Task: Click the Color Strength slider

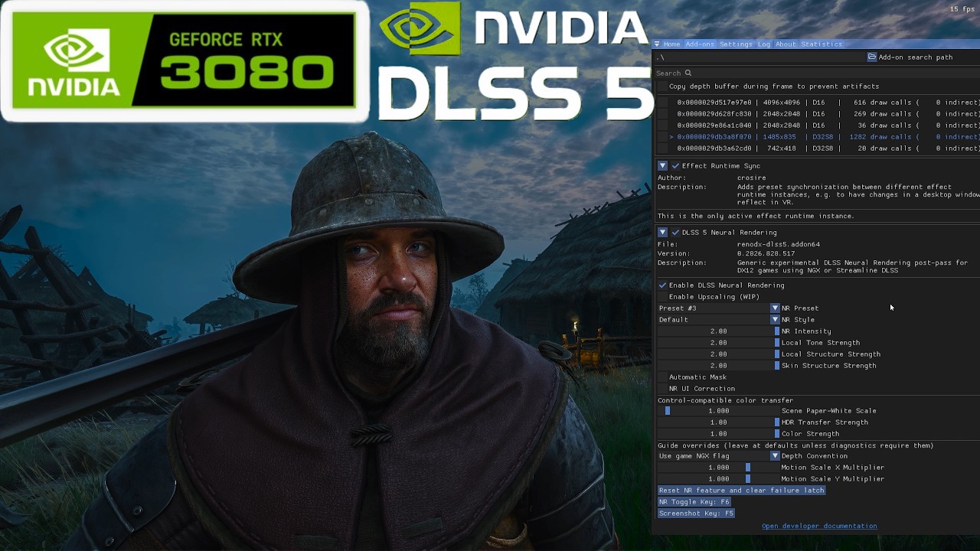Action: click(x=718, y=434)
